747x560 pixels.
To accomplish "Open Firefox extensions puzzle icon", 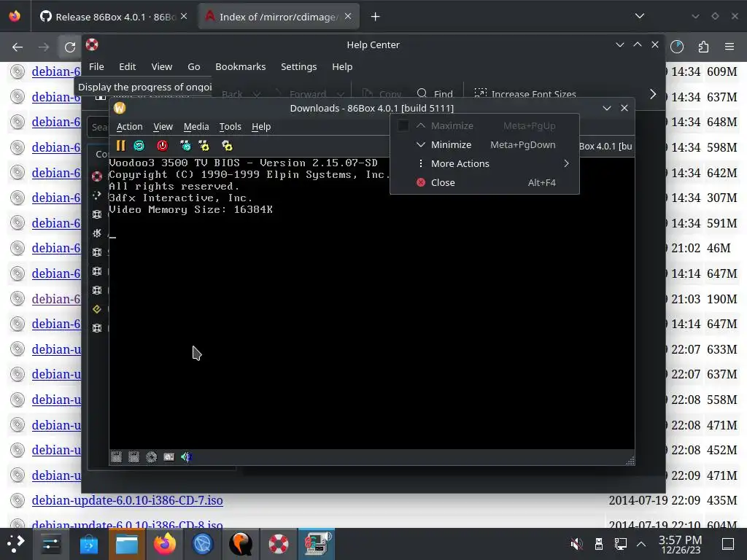I will coord(703,47).
